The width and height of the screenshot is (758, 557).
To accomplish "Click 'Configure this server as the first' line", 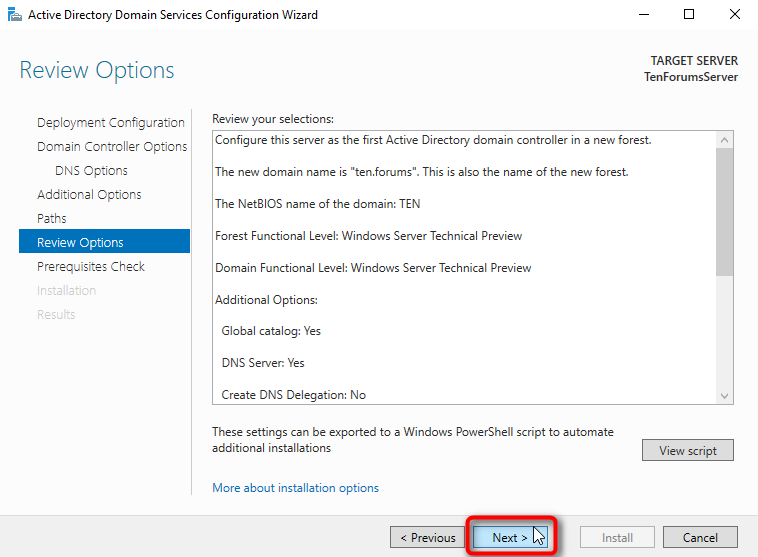I will tap(433, 140).
